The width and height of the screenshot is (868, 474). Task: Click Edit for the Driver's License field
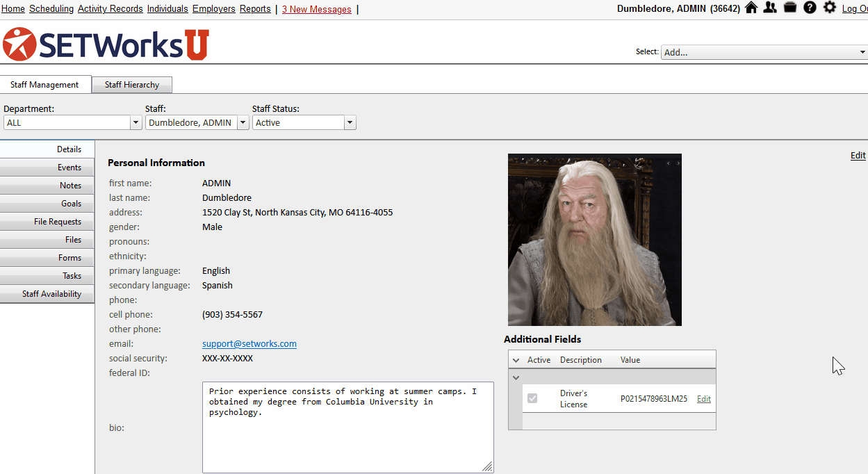(704, 399)
